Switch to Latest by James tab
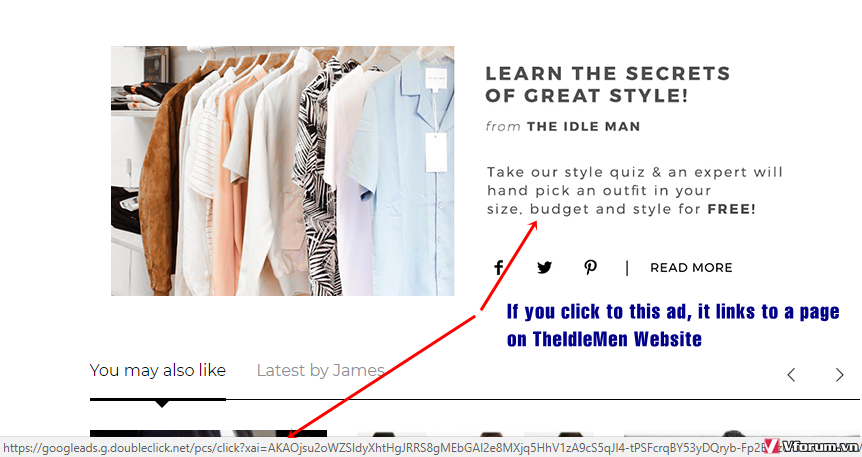The width and height of the screenshot is (862, 457). pos(321,371)
